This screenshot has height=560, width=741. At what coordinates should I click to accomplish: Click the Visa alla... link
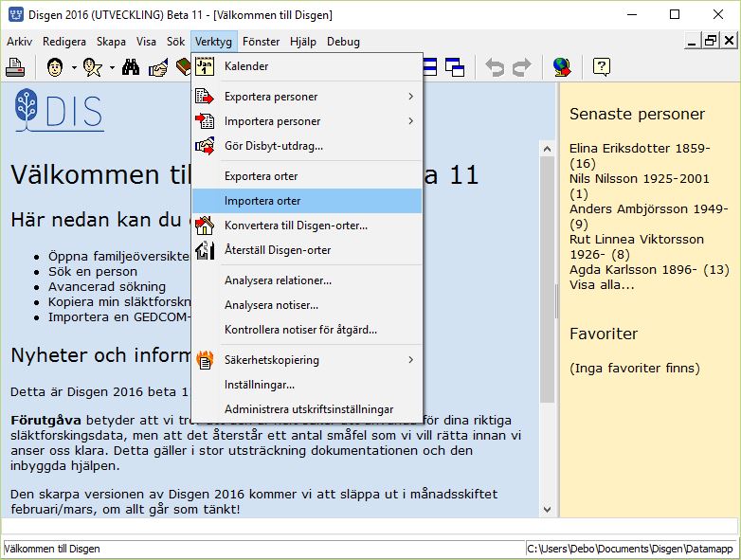[x=602, y=285]
